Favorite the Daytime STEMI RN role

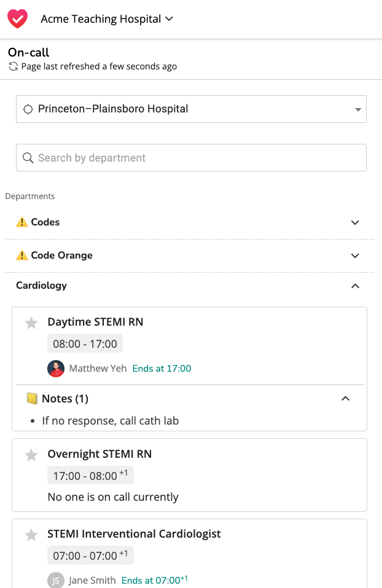(31, 323)
